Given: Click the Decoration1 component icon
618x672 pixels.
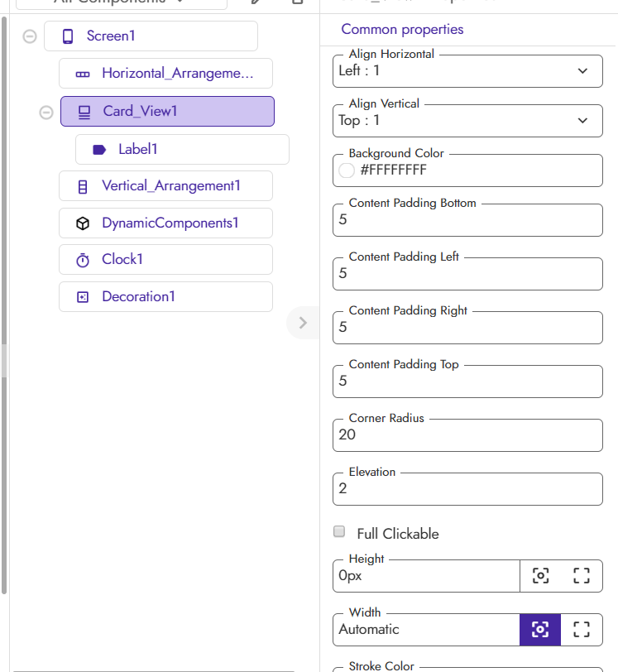Looking at the screenshot, I should 83,297.
